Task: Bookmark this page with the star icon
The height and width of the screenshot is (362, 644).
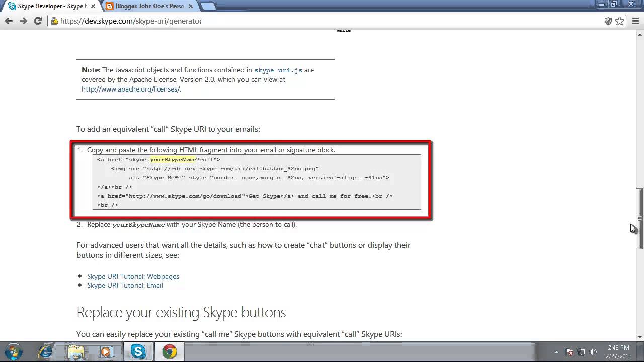Action: point(620,21)
